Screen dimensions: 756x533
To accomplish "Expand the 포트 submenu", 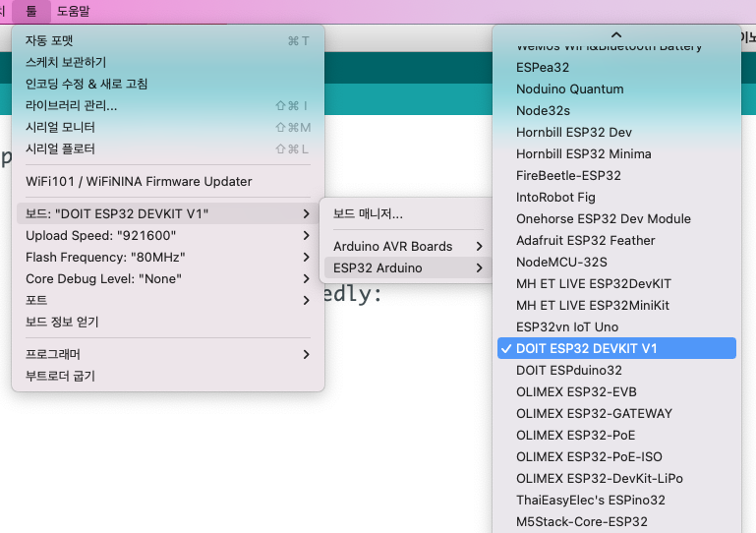I will tap(168, 301).
